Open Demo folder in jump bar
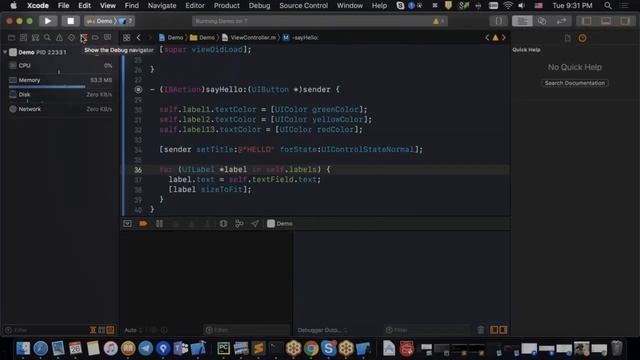The height and width of the screenshot is (360, 640). tap(202, 38)
